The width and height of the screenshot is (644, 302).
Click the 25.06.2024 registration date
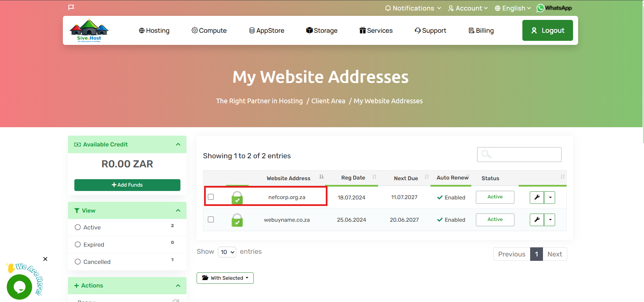(351, 220)
